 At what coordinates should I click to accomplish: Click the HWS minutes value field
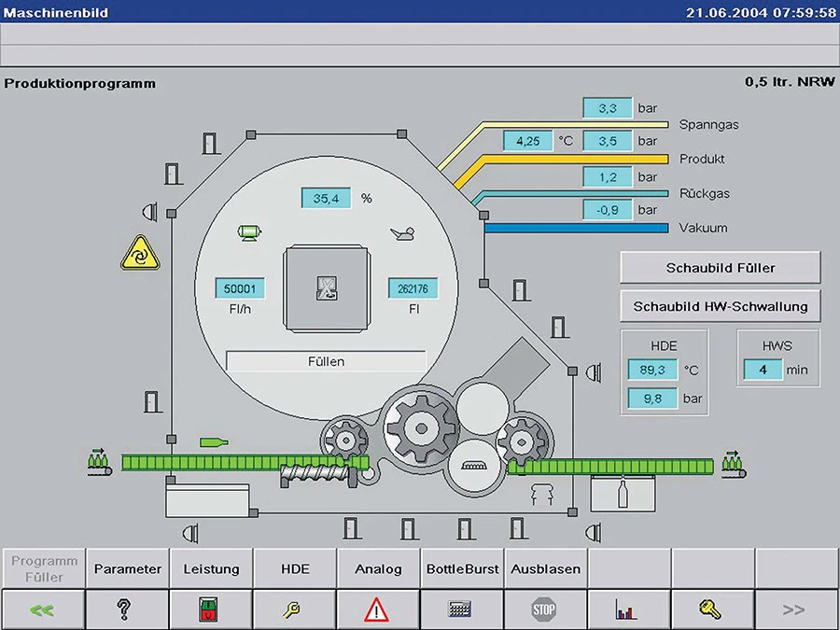[x=763, y=370]
